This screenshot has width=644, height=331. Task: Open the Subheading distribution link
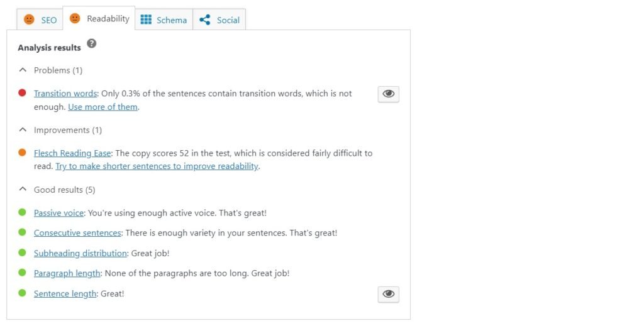coord(80,253)
